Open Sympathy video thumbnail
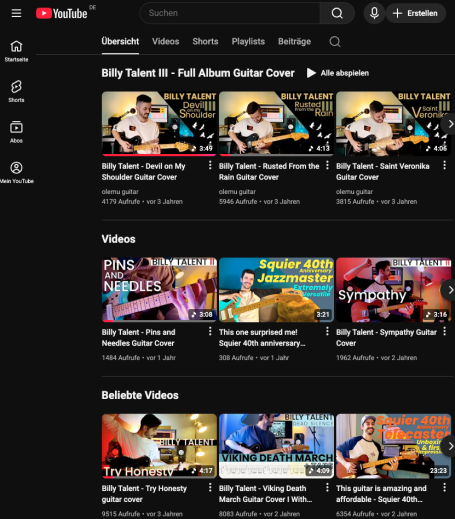The height and width of the screenshot is (519, 455). [393, 290]
